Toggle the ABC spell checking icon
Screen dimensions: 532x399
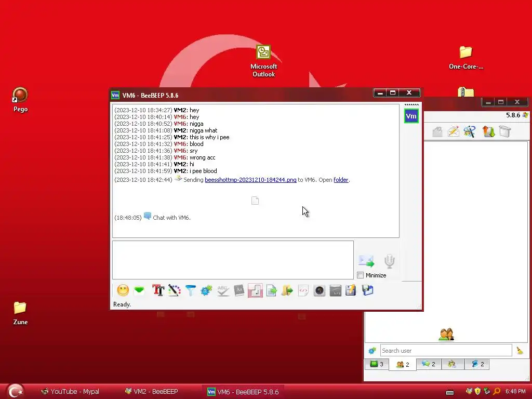point(222,290)
